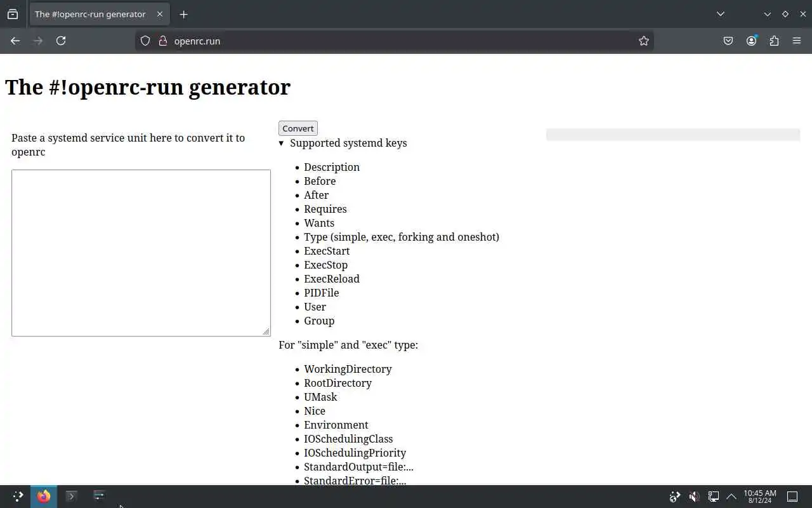Click the Convert button

tap(298, 128)
